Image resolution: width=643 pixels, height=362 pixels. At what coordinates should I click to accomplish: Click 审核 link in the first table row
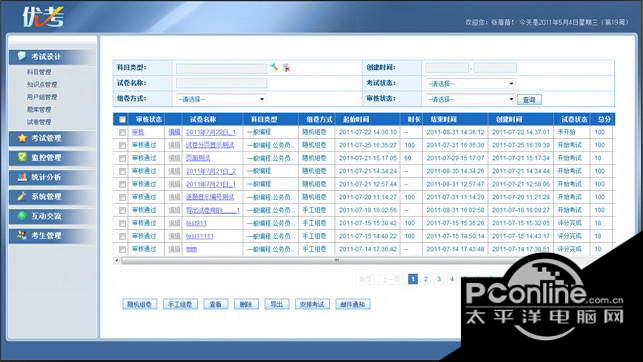(138, 132)
